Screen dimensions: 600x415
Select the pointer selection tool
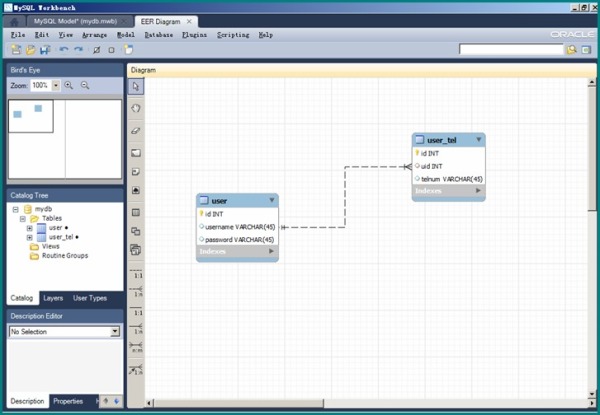[136, 86]
